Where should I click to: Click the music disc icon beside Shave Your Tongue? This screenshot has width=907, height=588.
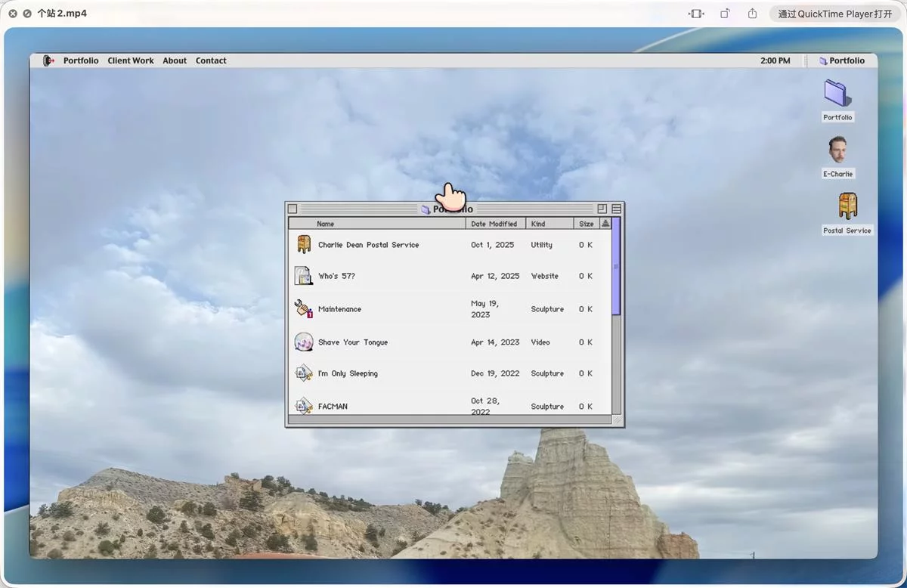pos(304,342)
